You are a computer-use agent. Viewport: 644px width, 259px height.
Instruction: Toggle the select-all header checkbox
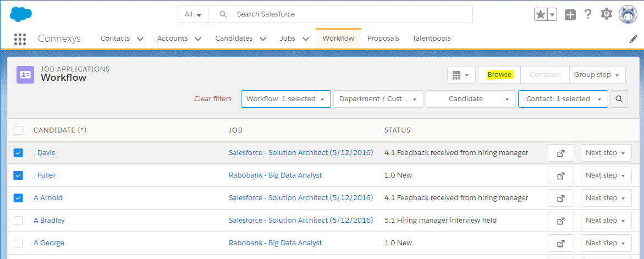(x=18, y=130)
